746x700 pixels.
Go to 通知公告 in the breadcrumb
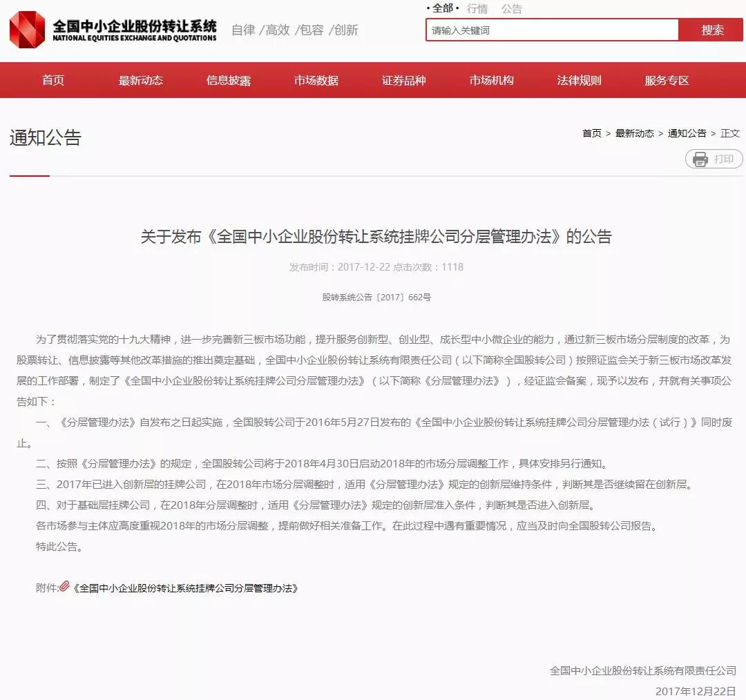click(x=687, y=133)
